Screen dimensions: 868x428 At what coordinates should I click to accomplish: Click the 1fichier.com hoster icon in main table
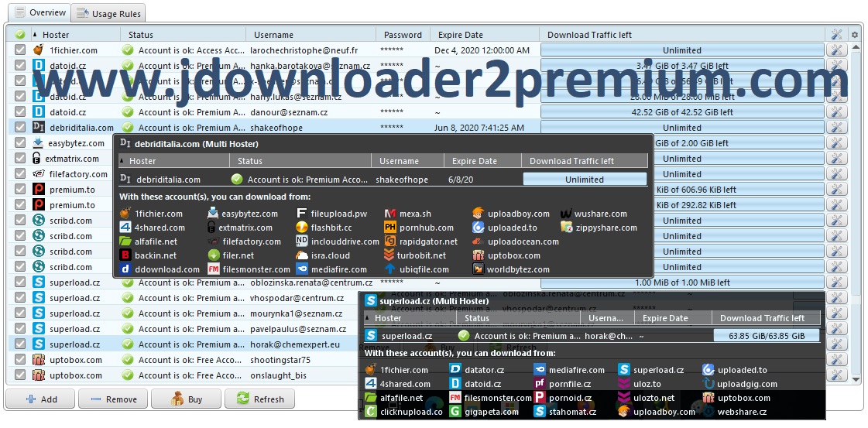pyautogui.click(x=38, y=50)
